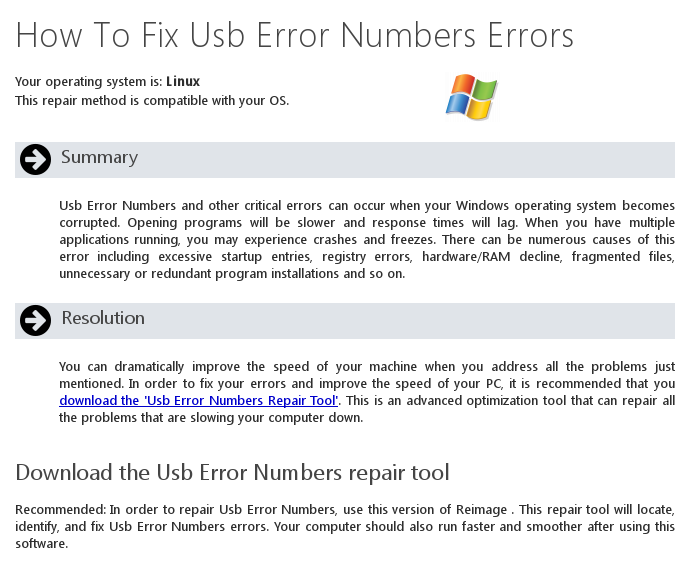Open the 'Usb Error Numbers Repair Tool' download link
Screen dimensions: 690x567
point(199,401)
